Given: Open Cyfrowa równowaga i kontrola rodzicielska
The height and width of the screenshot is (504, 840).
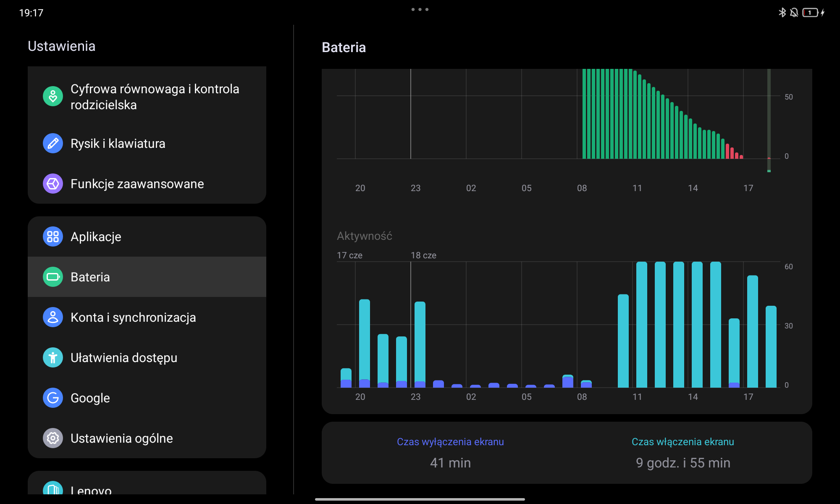Looking at the screenshot, I should (147, 97).
